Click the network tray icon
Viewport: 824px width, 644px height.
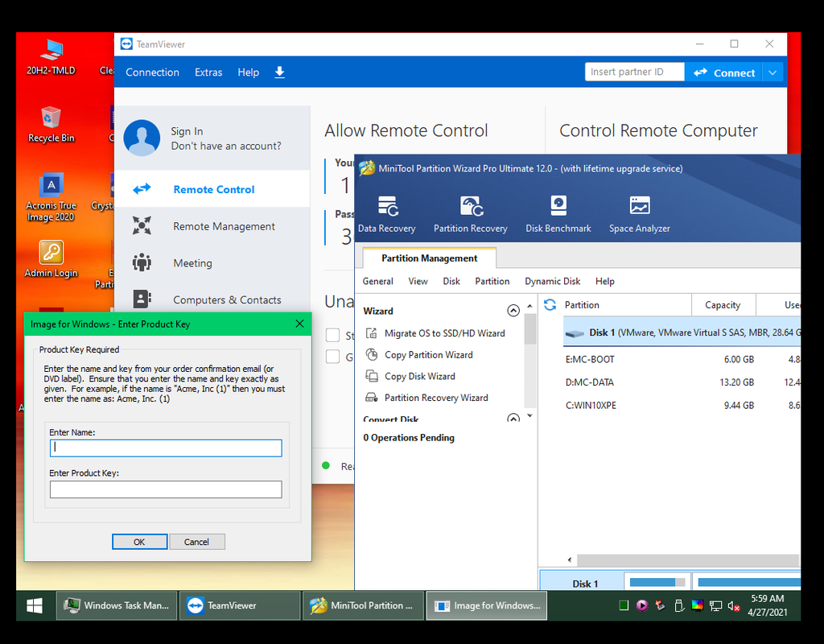715,606
